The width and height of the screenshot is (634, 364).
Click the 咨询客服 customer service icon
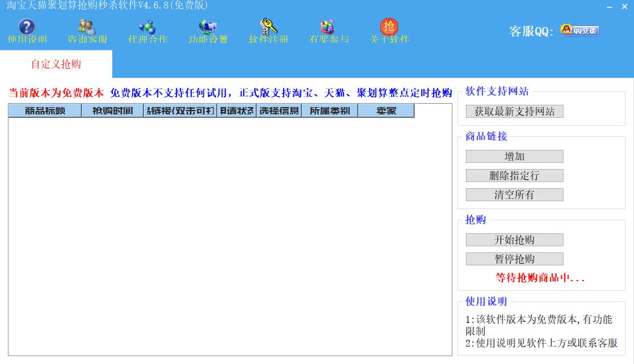87,28
